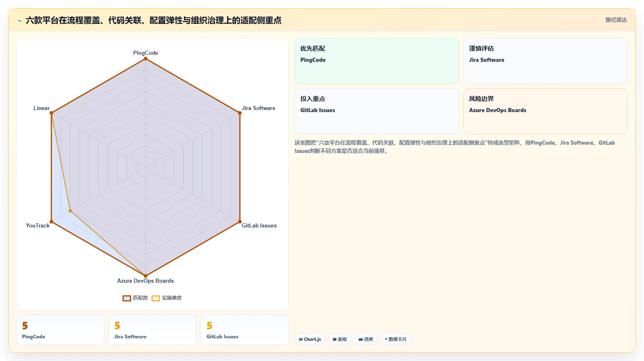
Task: Click the Azure DevOps Boards axis label
Action: [146, 281]
